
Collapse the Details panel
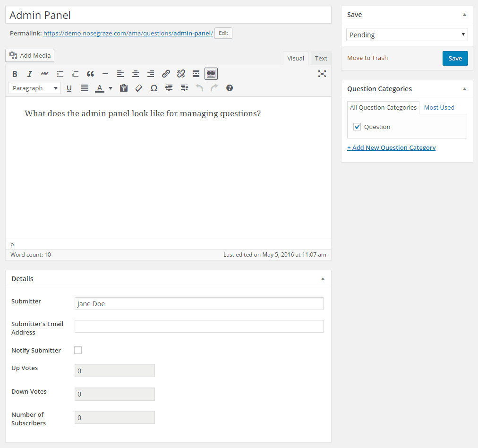[323, 279]
